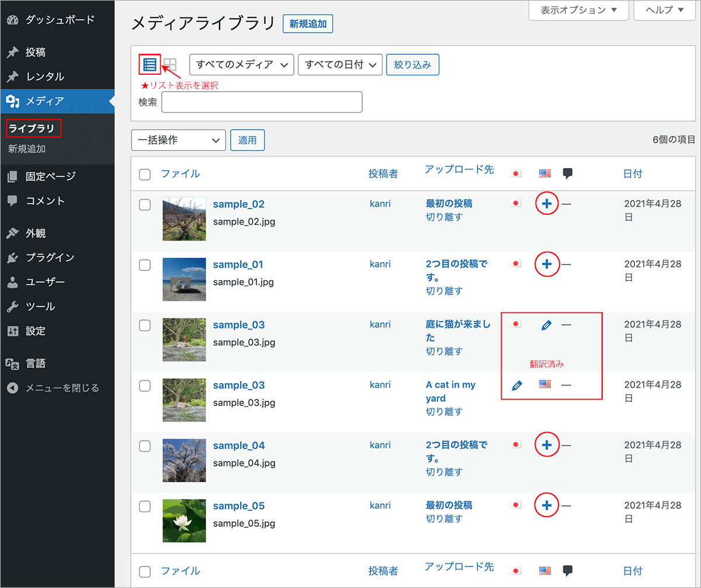Add English translation for sample_02
701x588 pixels.
547,204
